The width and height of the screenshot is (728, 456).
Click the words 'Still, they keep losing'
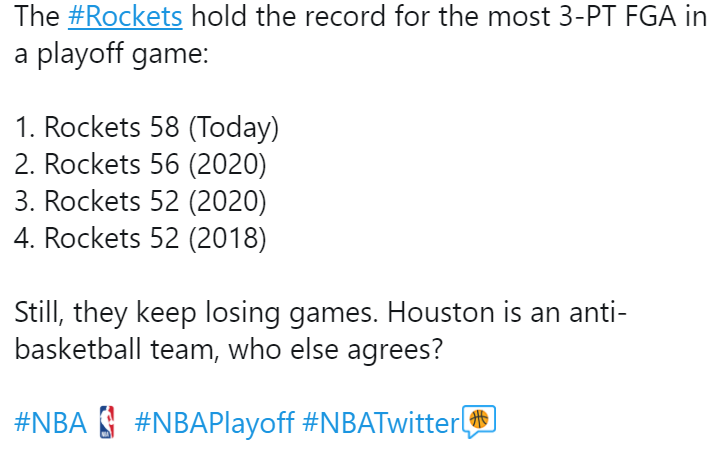click(x=147, y=313)
